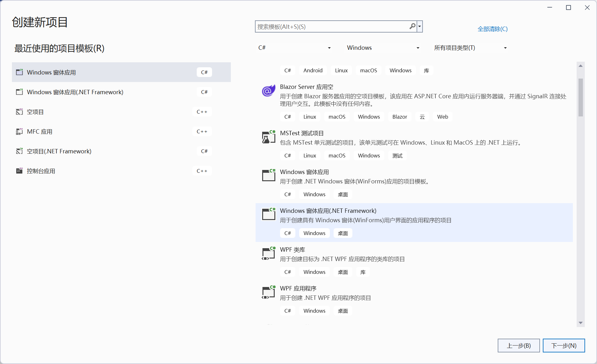
Task: Click the C++ badge on 控制台应用 row
Action: 202,171
